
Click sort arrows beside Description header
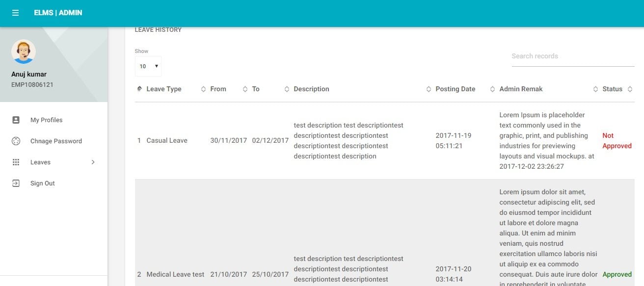(429, 89)
